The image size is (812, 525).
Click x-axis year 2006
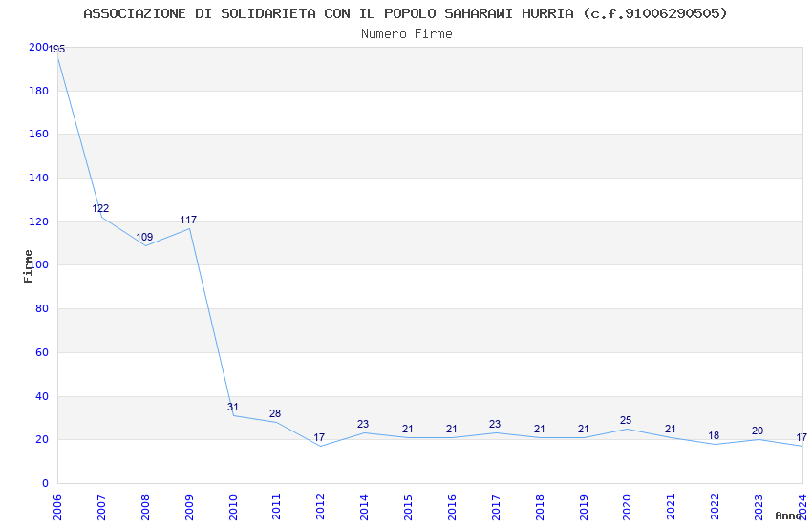(57, 508)
